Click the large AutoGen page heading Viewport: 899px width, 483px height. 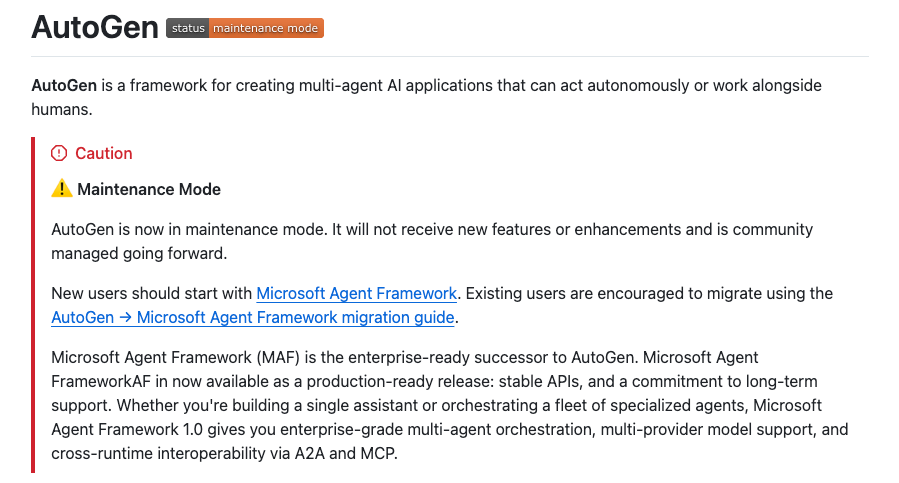coord(95,27)
